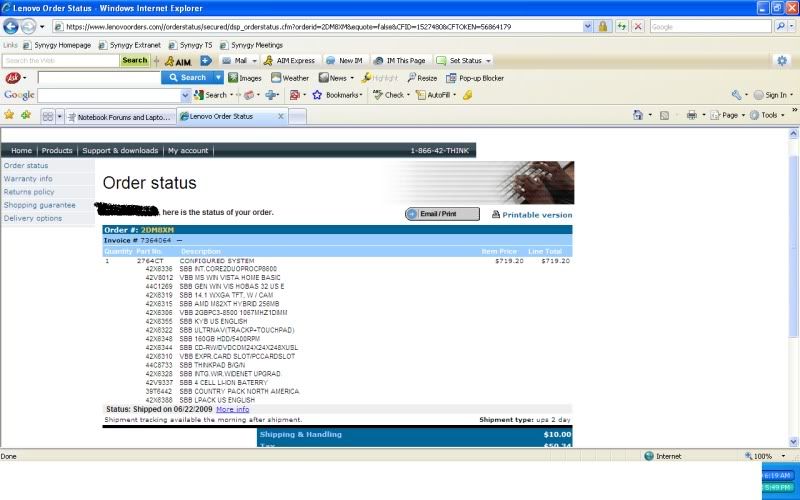Click Products in Lenovo navigation bar
The image size is (800, 500).
[57, 151]
